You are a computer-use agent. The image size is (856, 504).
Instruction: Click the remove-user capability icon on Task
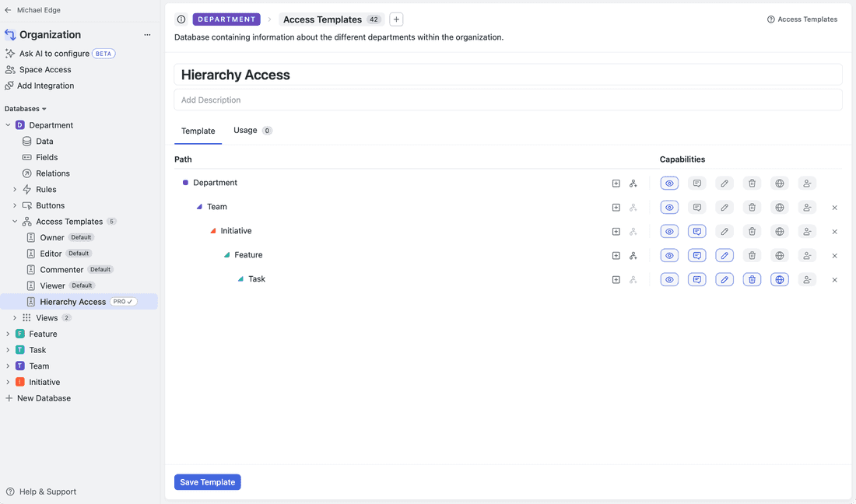[807, 278]
